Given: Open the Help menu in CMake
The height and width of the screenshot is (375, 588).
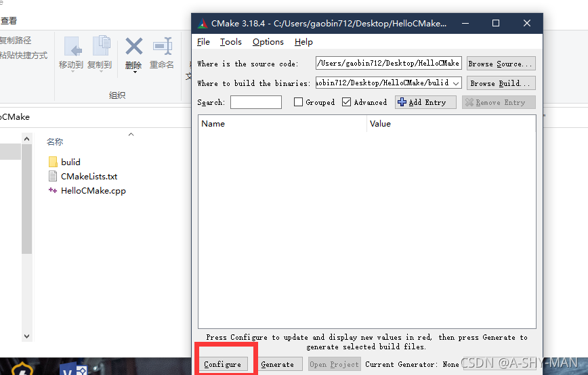Looking at the screenshot, I should [x=303, y=42].
